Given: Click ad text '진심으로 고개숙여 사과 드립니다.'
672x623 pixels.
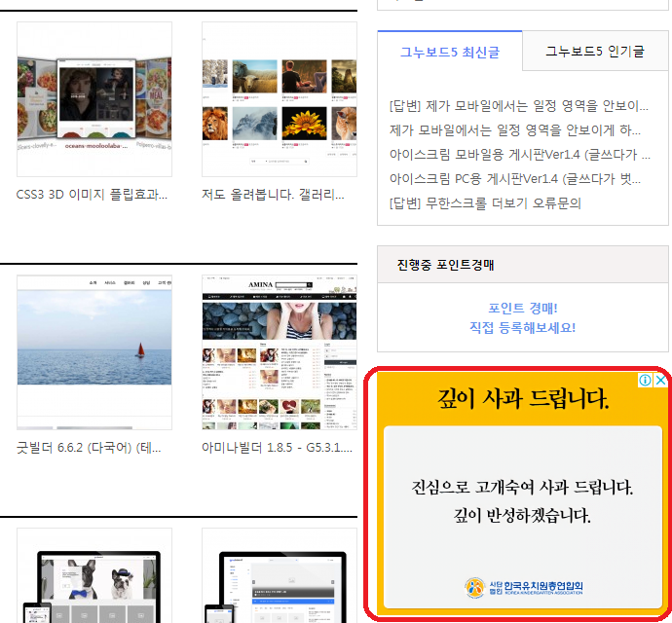Looking at the screenshot, I should (522, 487).
